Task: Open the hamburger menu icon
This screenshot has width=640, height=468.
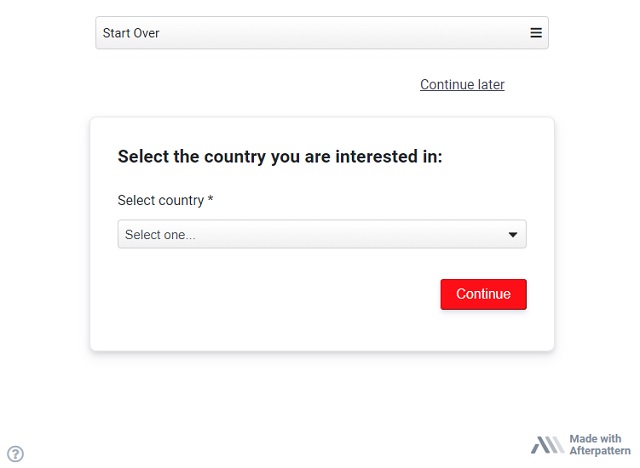Action: pos(536,33)
